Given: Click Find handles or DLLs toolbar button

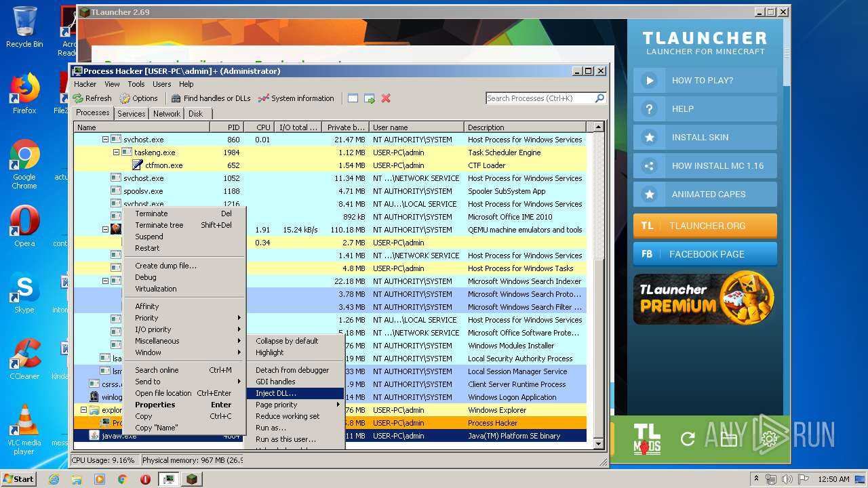Looking at the screenshot, I should pos(211,98).
